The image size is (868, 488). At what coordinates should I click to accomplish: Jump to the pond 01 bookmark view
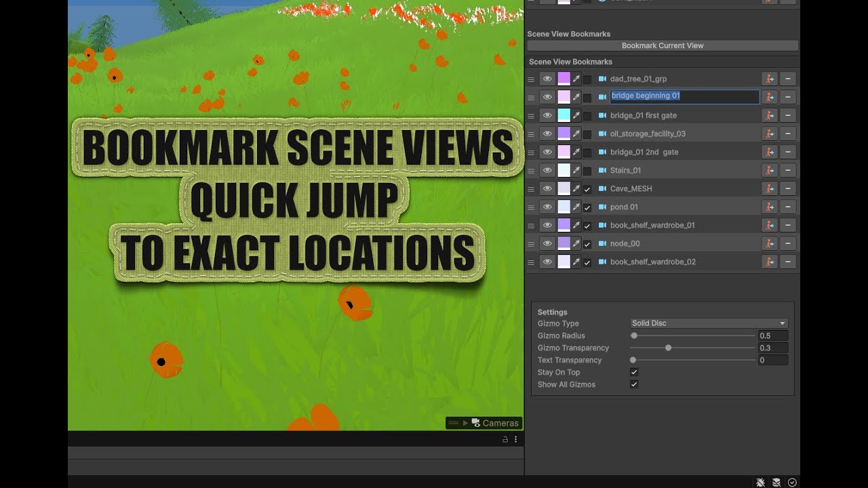769,207
